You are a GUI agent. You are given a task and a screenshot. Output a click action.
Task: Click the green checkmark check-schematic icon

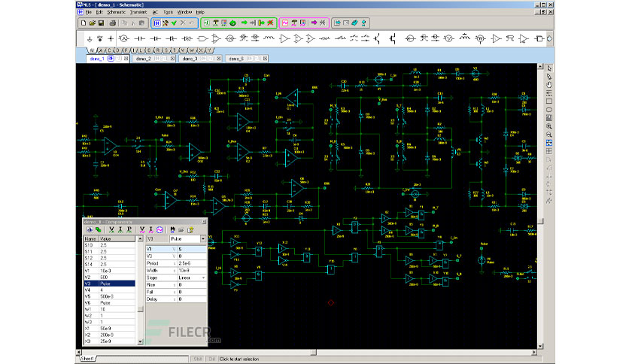(x=174, y=23)
